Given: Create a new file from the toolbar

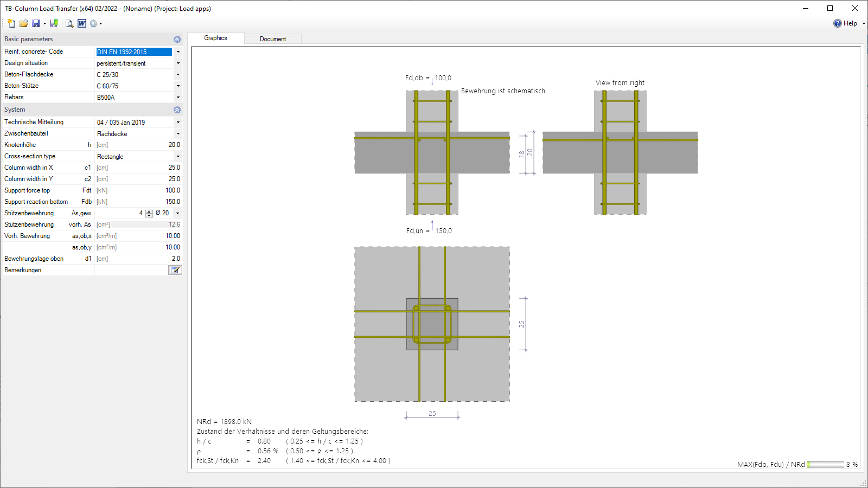Looking at the screenshot, I should (x=11, y=23).
